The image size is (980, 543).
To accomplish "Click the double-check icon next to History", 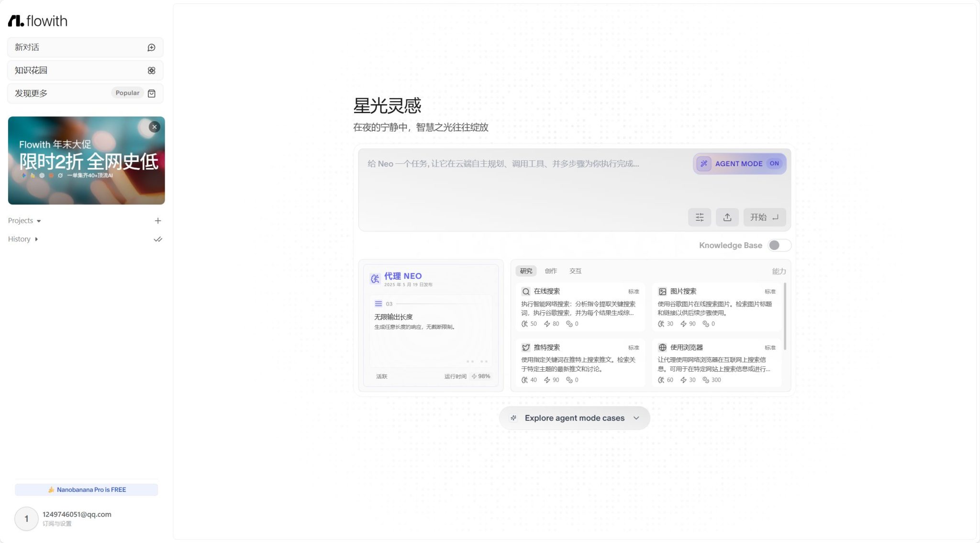I will click(158, 239).
